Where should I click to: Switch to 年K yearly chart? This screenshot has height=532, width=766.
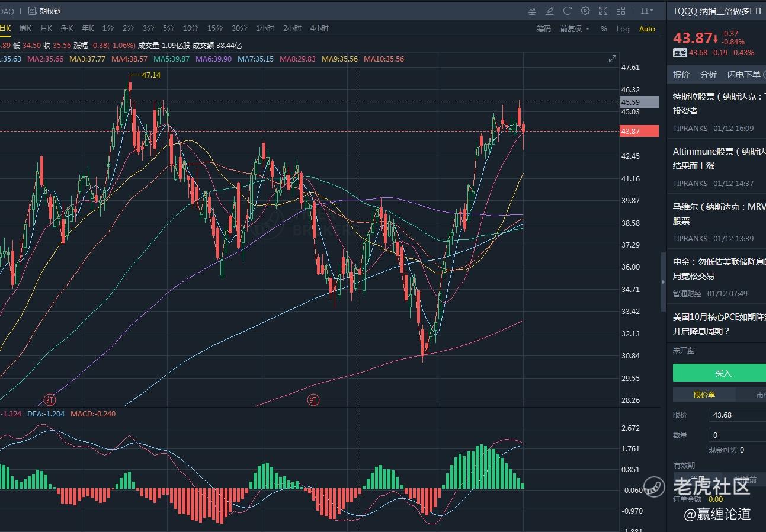coord(88,28)
